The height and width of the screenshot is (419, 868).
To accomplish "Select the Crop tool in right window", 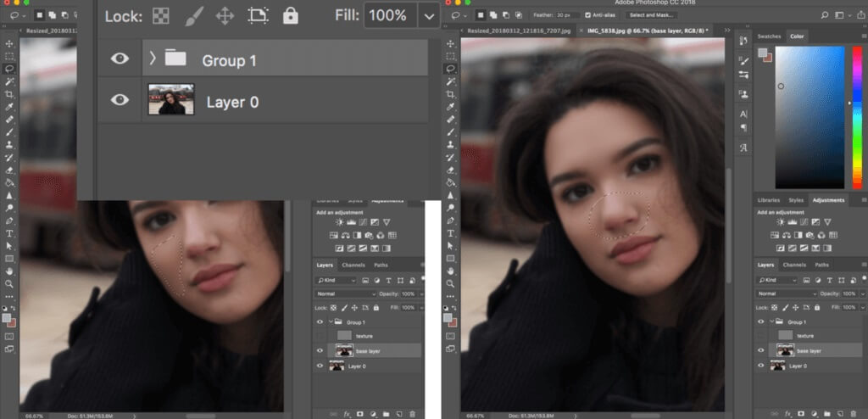I will point(451,94).
